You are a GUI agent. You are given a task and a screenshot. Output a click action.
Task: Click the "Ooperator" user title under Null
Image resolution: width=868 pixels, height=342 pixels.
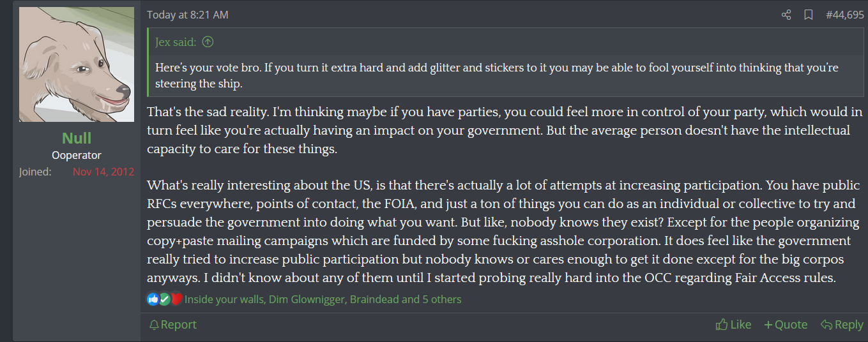[x=77, y=155]
